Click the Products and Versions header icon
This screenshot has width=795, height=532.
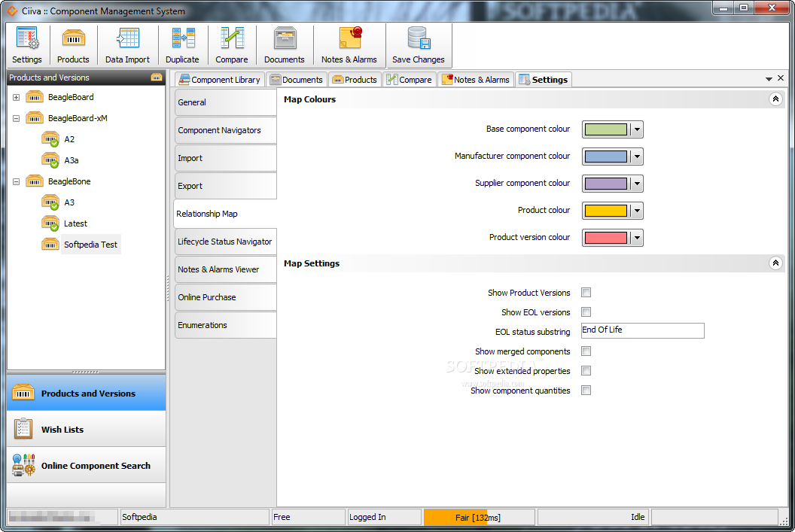156,78
